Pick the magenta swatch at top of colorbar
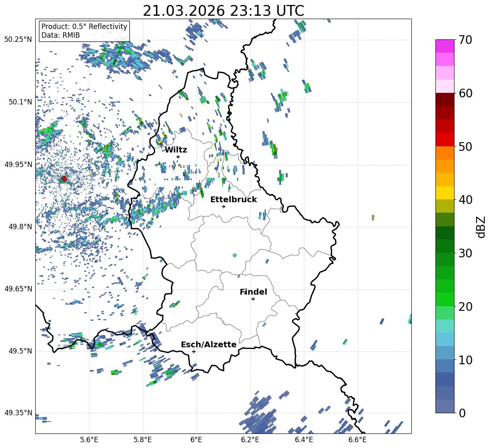Screen dimensions: 491x448 pyautogui.click(x=445, y=46)
